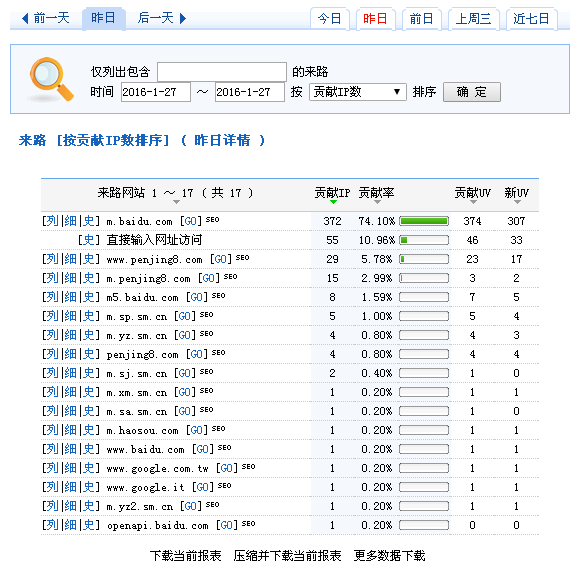Click 更多数据下载 link
577x571 pixels.
(x=389, y=556)
